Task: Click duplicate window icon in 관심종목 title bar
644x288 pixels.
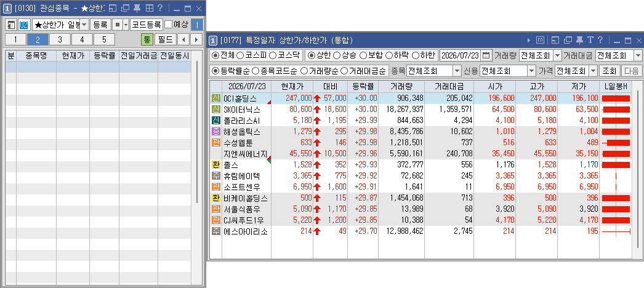Action: click(x=126, y=8)
